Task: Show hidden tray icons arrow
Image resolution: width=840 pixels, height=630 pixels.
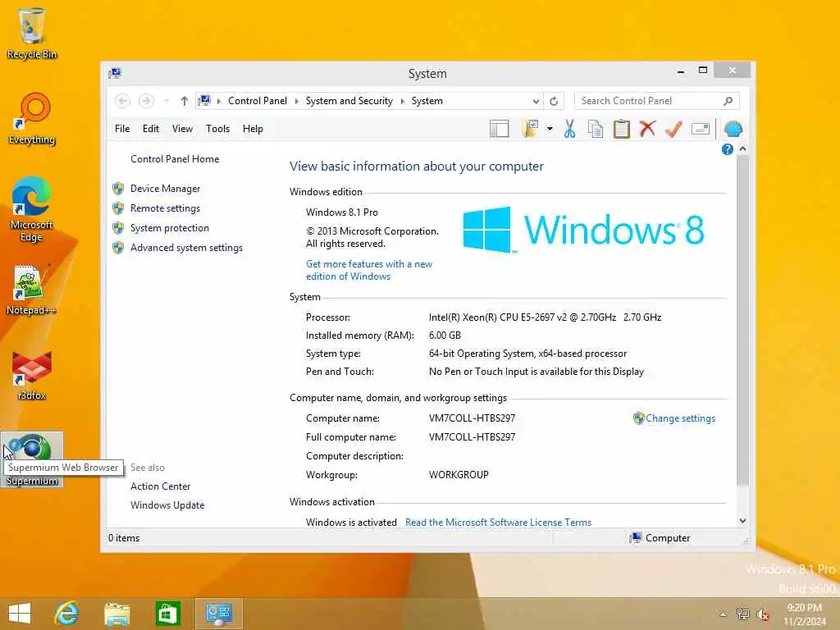Action: click(723, 614)
